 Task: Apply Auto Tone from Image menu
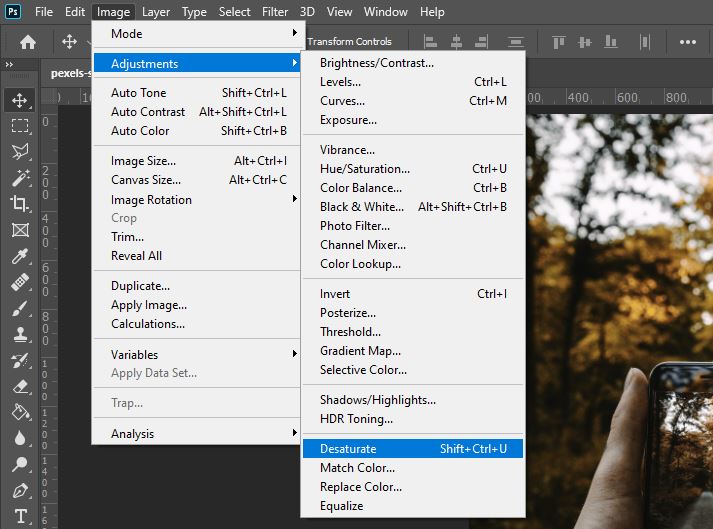pos(196,92)
